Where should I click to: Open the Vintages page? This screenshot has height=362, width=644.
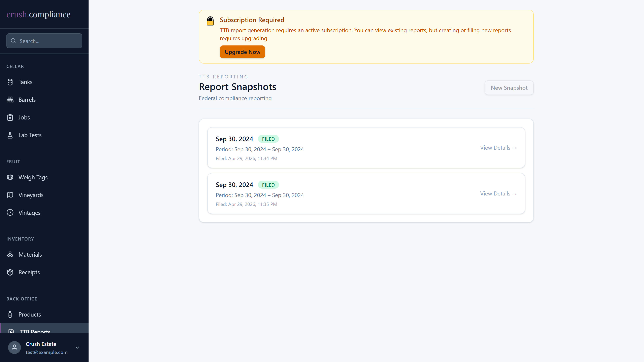click(x=44, y=213)
